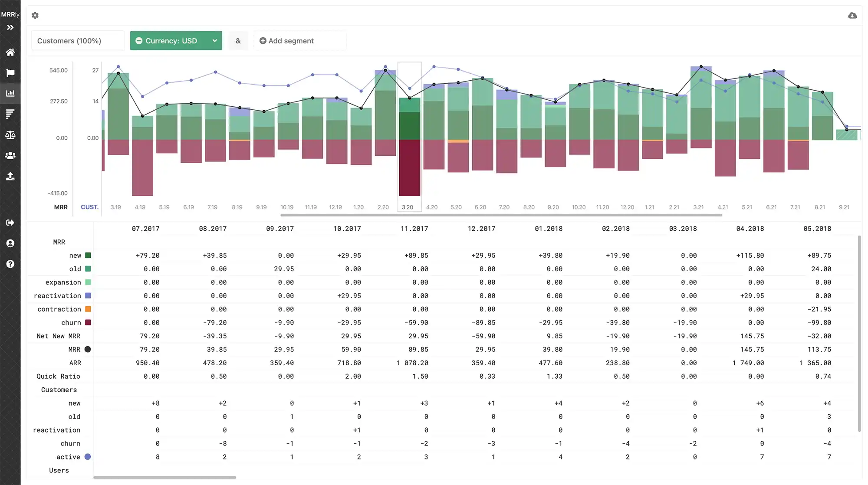Click the 24.00 old MRR value
868x485 pixels.
click(821, 269)
